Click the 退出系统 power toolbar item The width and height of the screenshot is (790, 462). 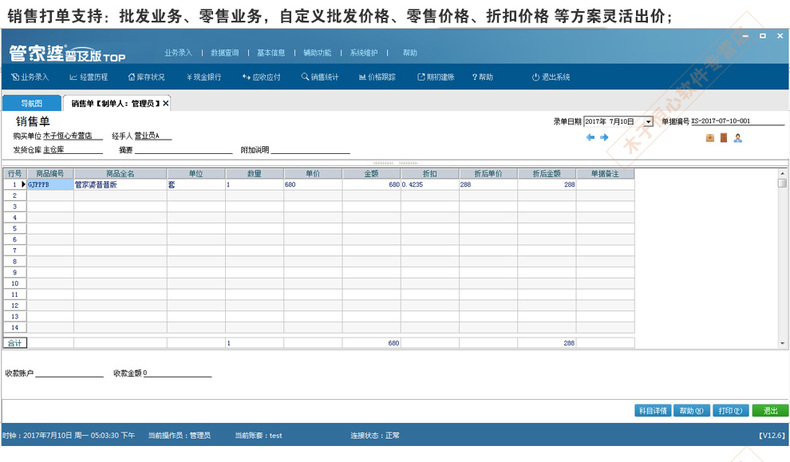(x=551, y=77)
